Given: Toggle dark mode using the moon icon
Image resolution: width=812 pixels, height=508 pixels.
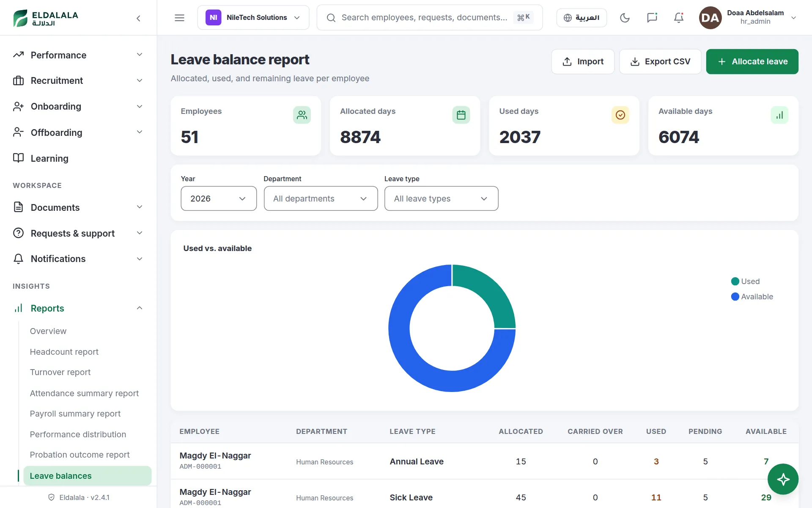Looking at the screenshot, I should point(625,18).
